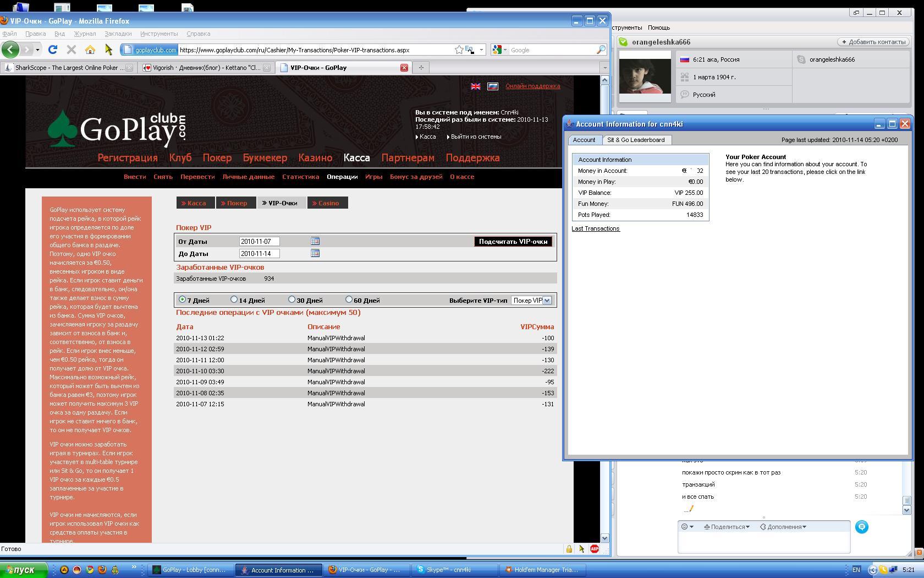Expand hidden system tray icons arrow
The height and width of the screenshot is (578, 924).
tap(872, 570)
